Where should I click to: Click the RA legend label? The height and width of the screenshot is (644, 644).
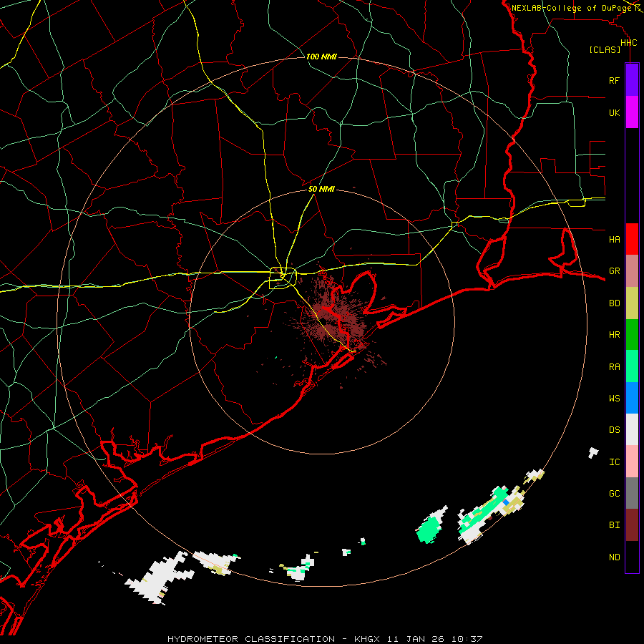click(x=614, y=367)
